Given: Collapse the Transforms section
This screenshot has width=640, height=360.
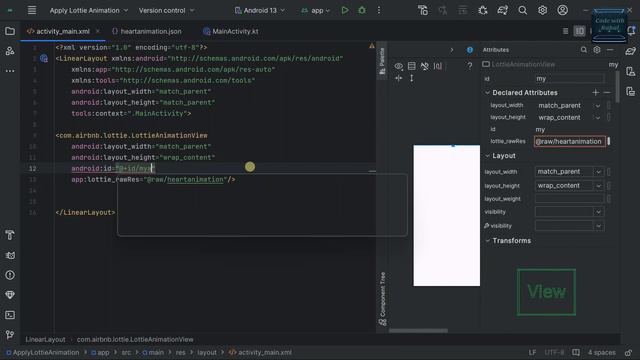Looking at the screenshot, I should click(487, 241).
